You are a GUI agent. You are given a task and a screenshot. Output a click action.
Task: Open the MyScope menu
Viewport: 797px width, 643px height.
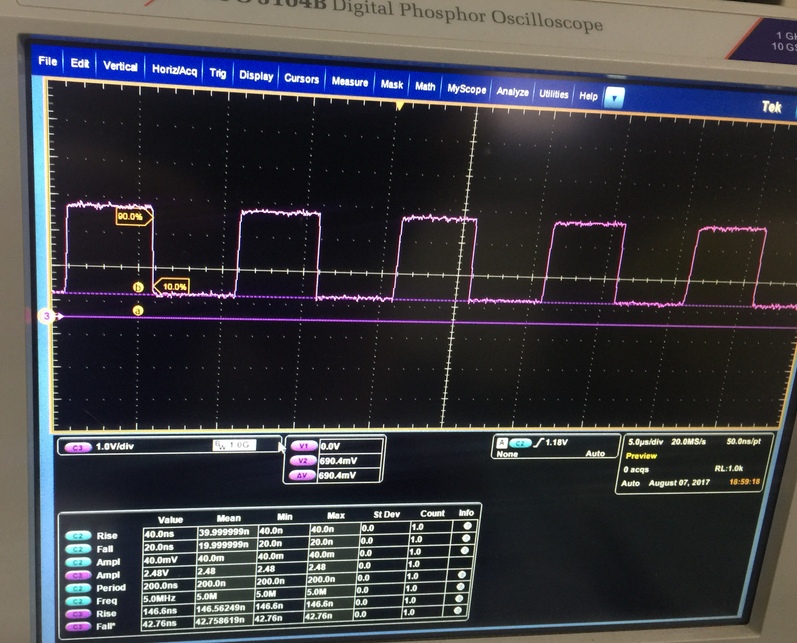[x=467, y=89]
